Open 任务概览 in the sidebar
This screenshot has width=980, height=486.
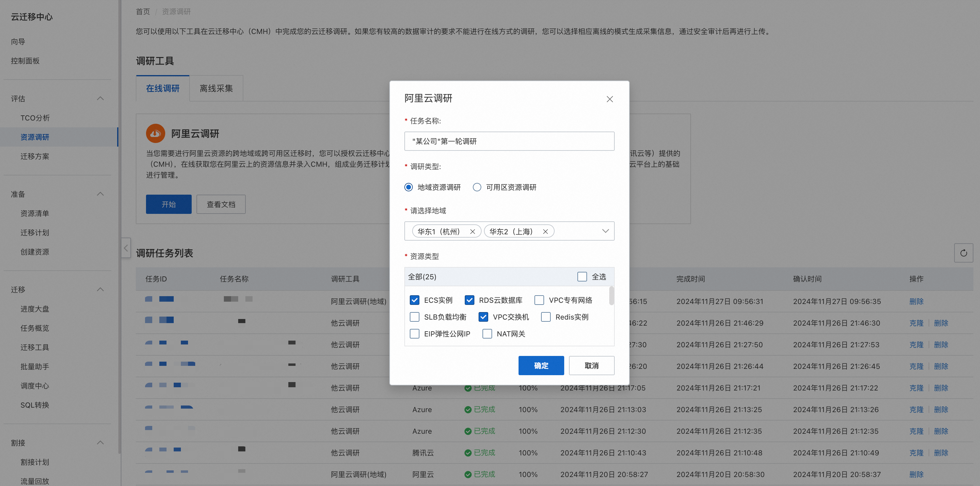(35, 328)
